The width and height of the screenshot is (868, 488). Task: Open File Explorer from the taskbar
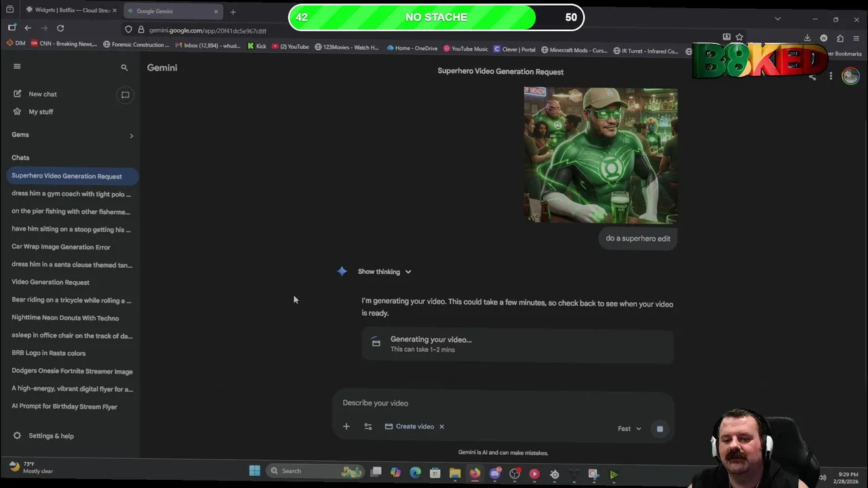(455, 473)
